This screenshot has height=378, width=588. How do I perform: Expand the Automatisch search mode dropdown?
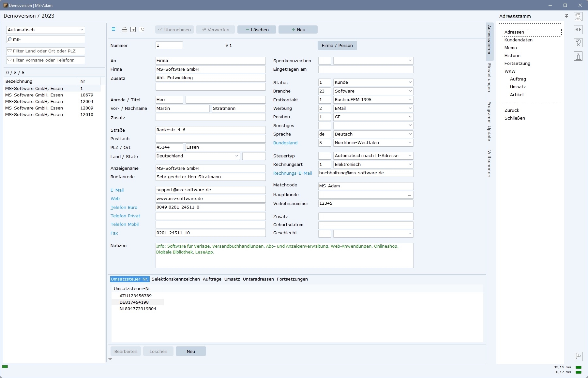tap(82, 30)
